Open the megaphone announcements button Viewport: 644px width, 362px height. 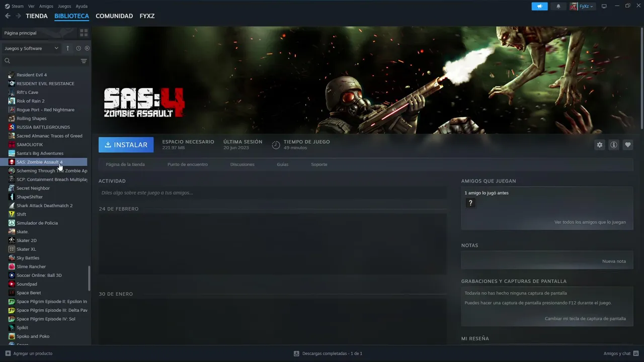[539, 7]
